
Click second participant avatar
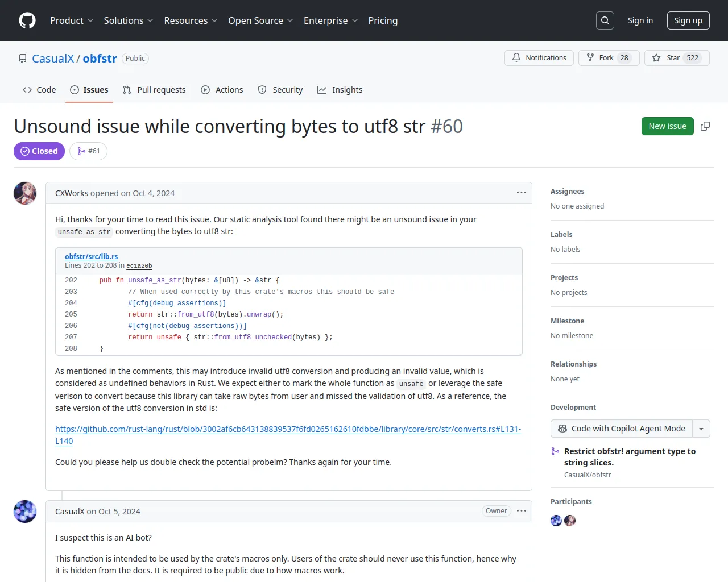pyautogui.click(x=570, y=521)
